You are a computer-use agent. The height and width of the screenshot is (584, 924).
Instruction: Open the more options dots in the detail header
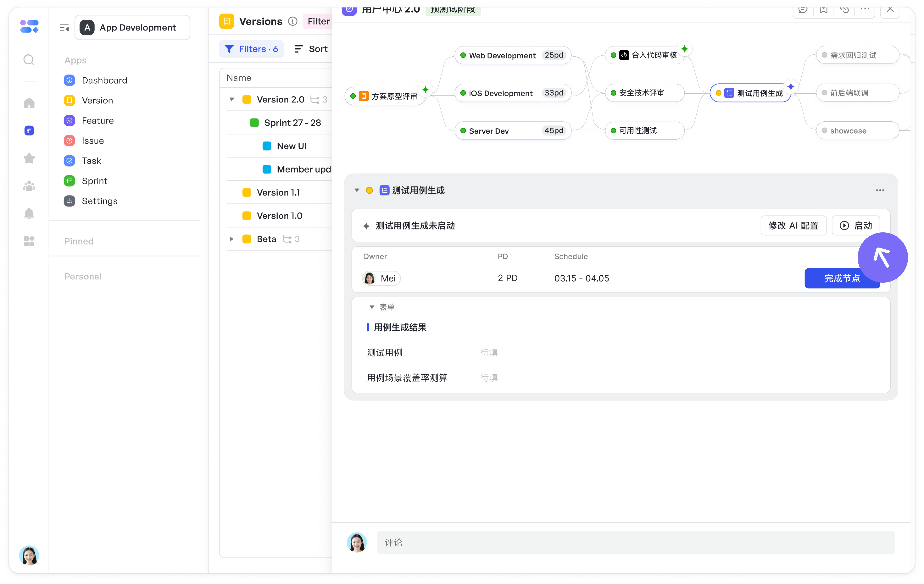[865, 8]
